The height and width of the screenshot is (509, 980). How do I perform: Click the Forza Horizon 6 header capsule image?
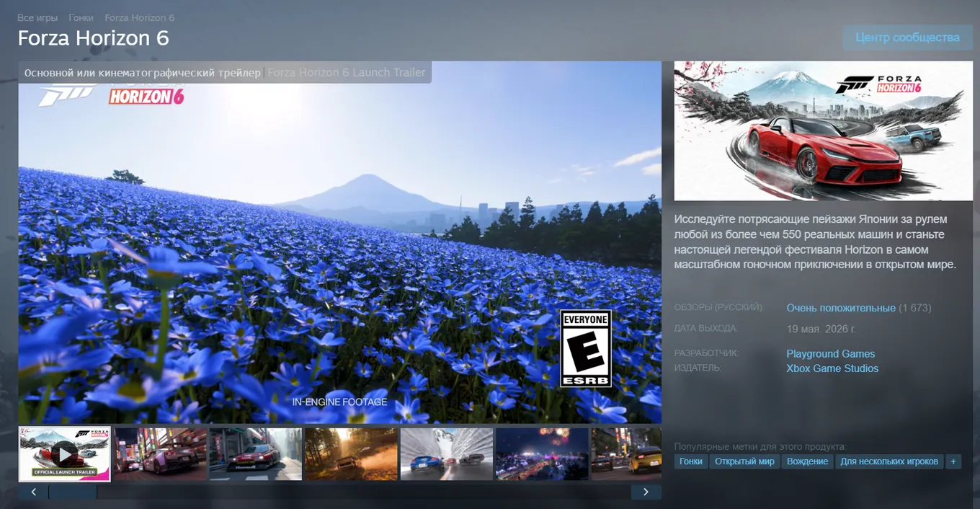coord(823,130)
